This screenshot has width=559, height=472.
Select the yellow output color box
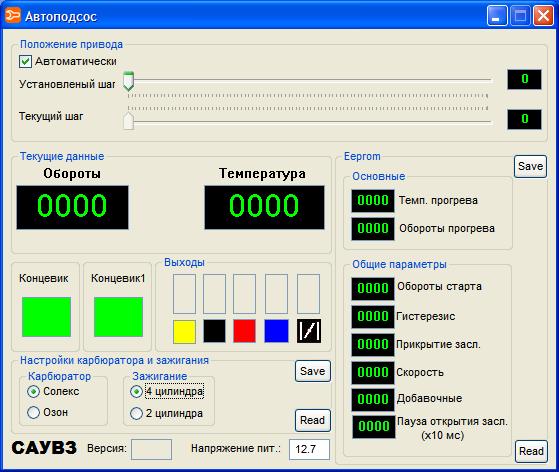coord(184,332)
